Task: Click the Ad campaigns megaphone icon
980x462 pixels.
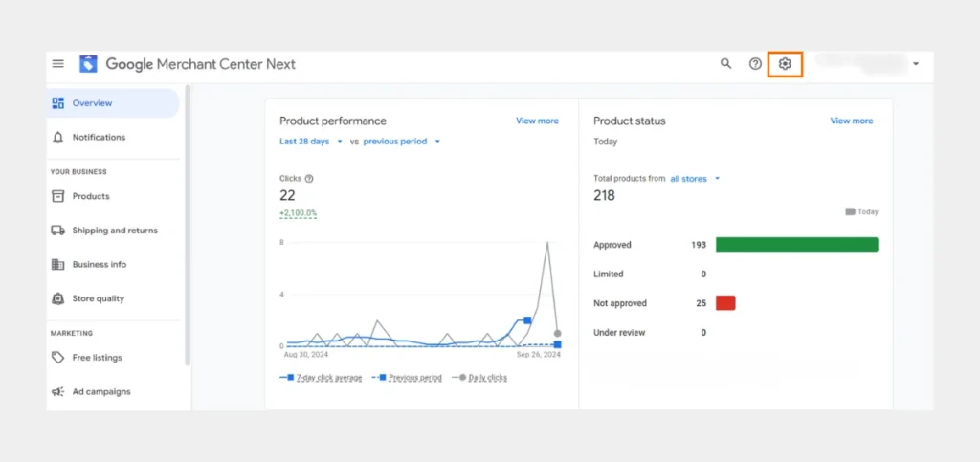Action: pyautogui.click(x=58, y=392)
